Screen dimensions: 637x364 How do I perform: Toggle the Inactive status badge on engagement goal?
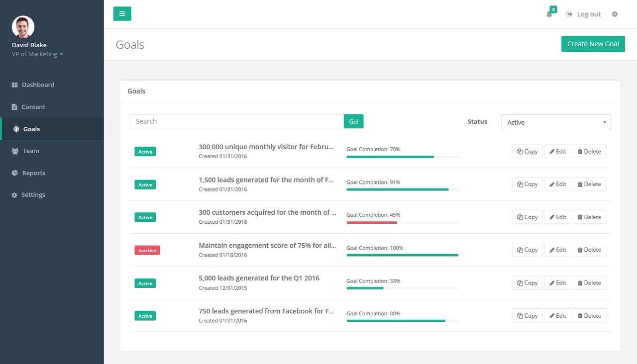pyautogui.click(x=147, y=250)
